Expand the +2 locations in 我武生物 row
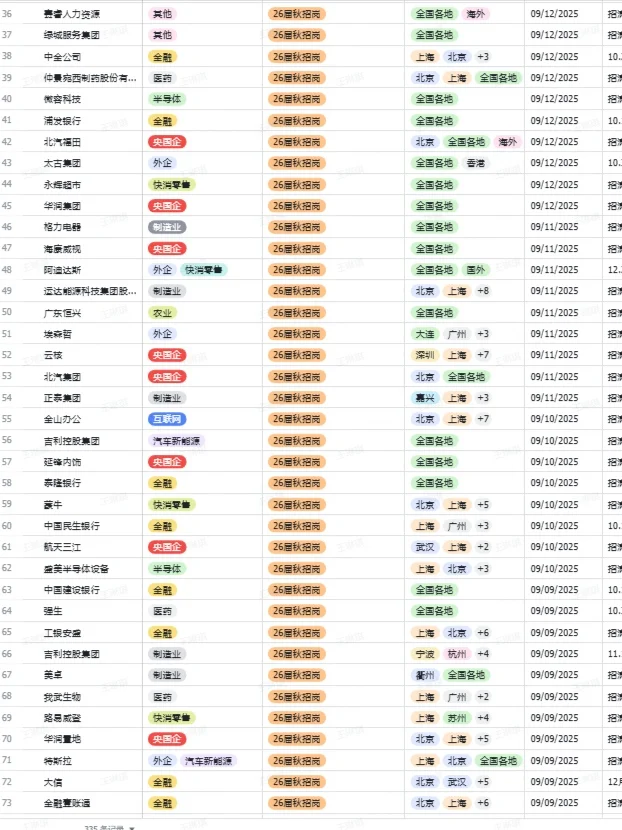The image size is (622, 830). (x=483, y=697)
